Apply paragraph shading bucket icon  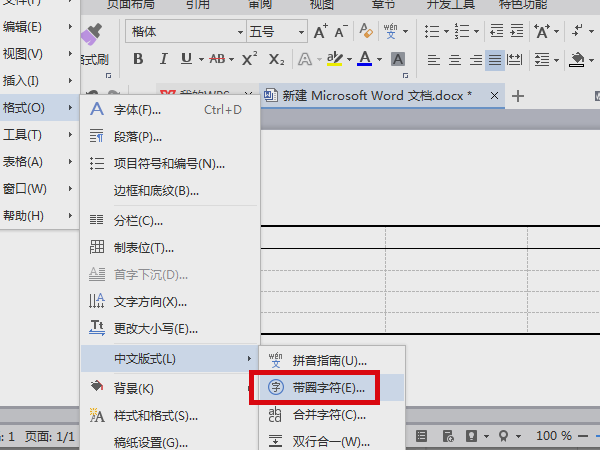(x=577, y=60)
